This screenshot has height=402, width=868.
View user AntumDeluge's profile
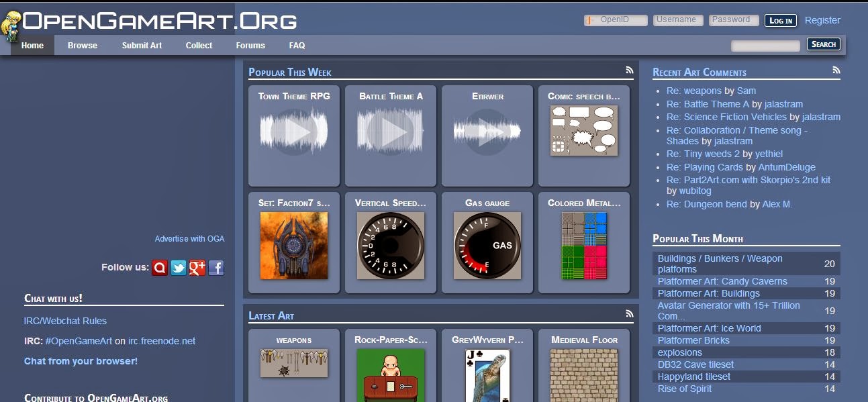point(787,167)
